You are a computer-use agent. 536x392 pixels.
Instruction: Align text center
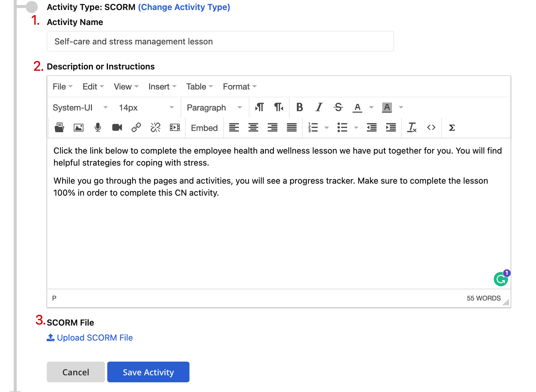pyautogui.click(x=253, y=128)
